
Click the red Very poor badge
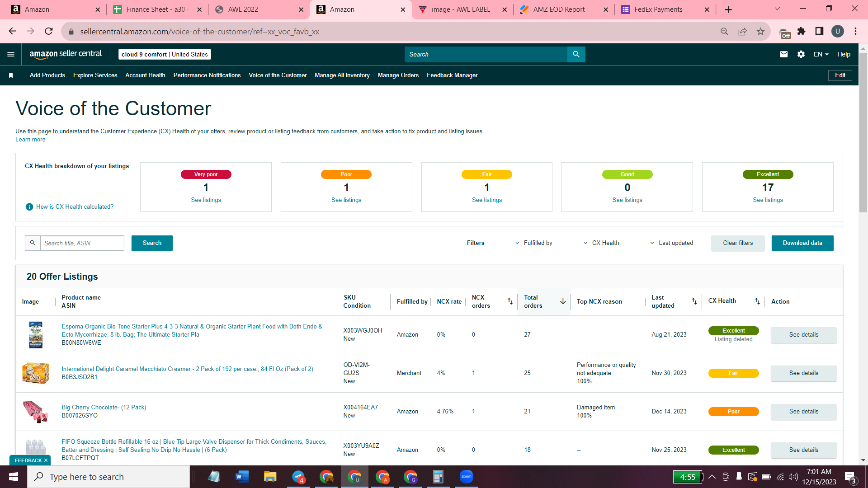pos(206,174)
